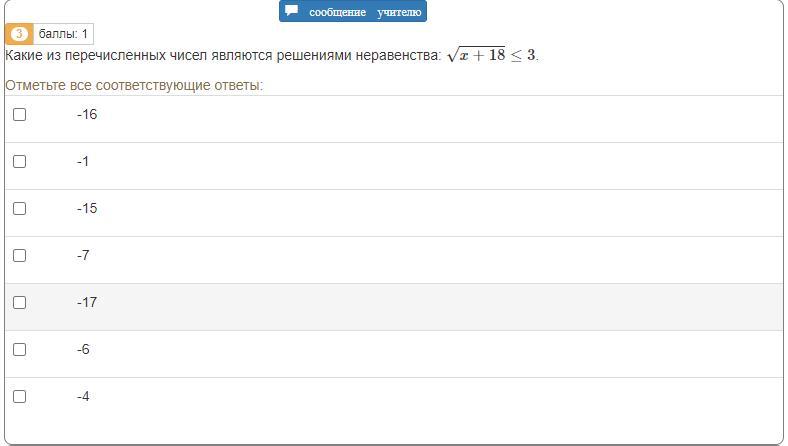This screenshot has height=446, width=788.
Task: Click the answer label '-15'
Action: [87, 209]
